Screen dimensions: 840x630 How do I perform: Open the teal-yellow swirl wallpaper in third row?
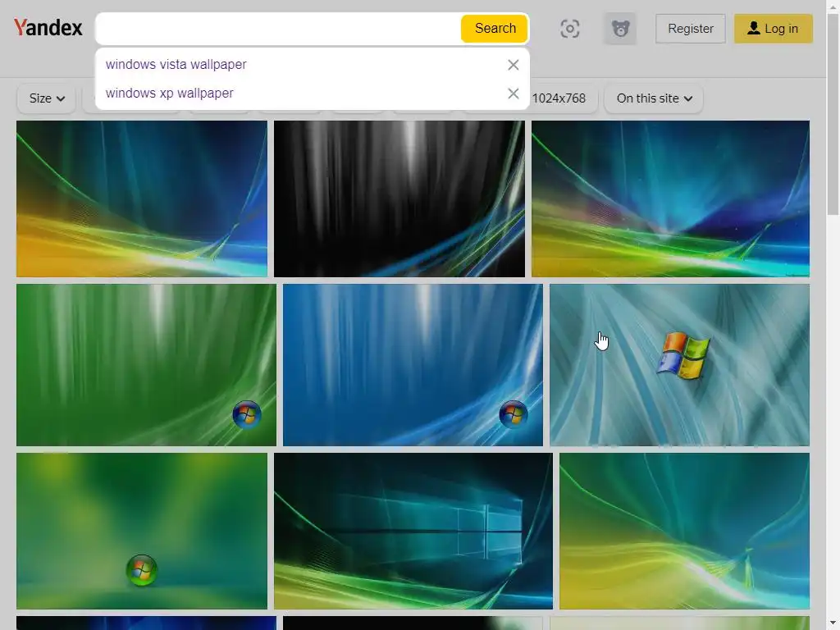pos(684,531)
